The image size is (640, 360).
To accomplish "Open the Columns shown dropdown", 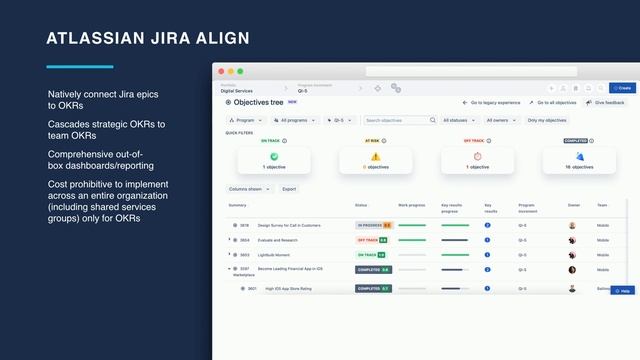I will pos(249,189).
